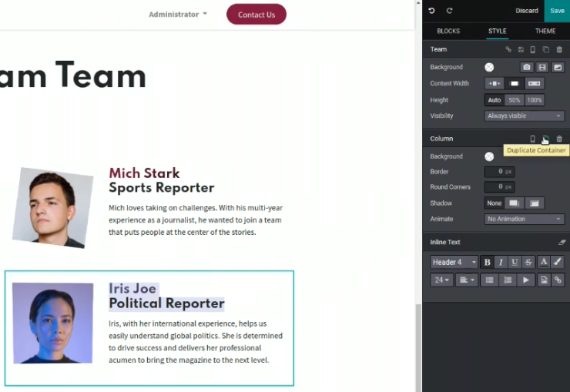Open the Administrator user dropdown
Image resolution: width=570 pixels, height=392 pixels.
178,15
